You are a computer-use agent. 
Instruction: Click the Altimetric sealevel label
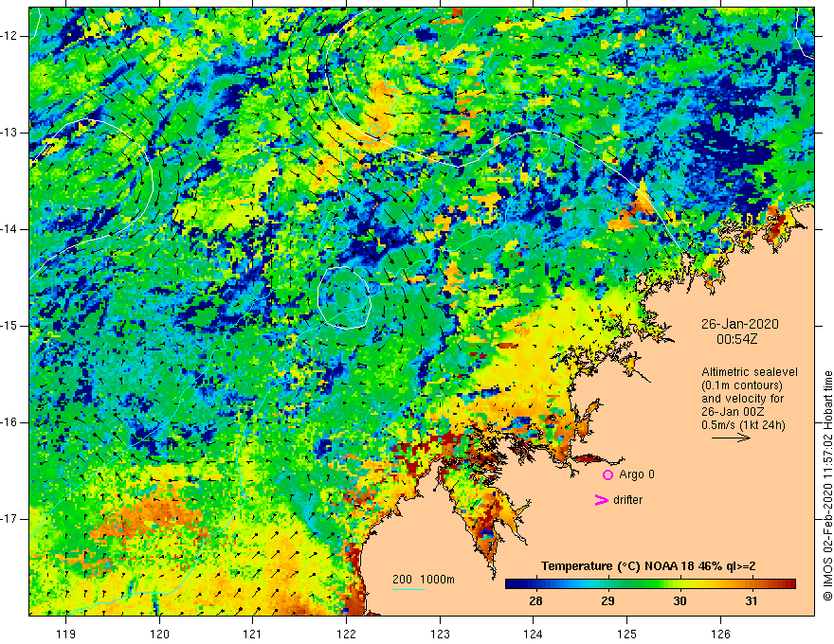pos(750,372)
